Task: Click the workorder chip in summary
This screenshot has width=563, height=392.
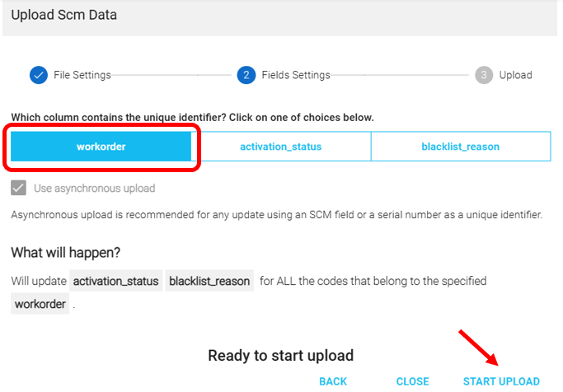Action: [40, 305]
